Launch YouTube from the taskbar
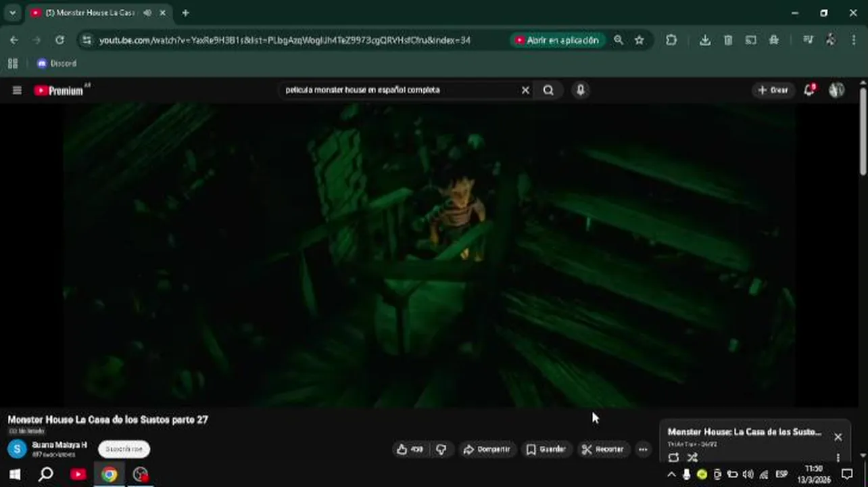The image size is (868, 487). point(78,474)
